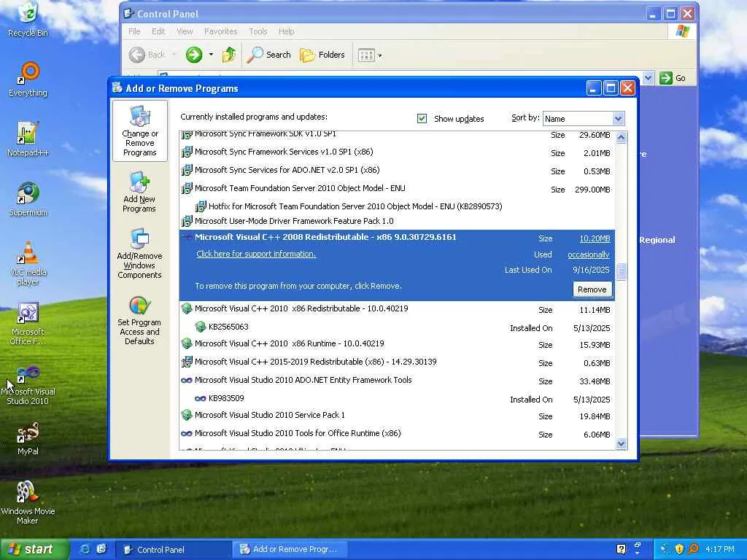
Task: Select Microsoft Team Foundation Server 2010 Object Model
Action: tap(398, 189)
